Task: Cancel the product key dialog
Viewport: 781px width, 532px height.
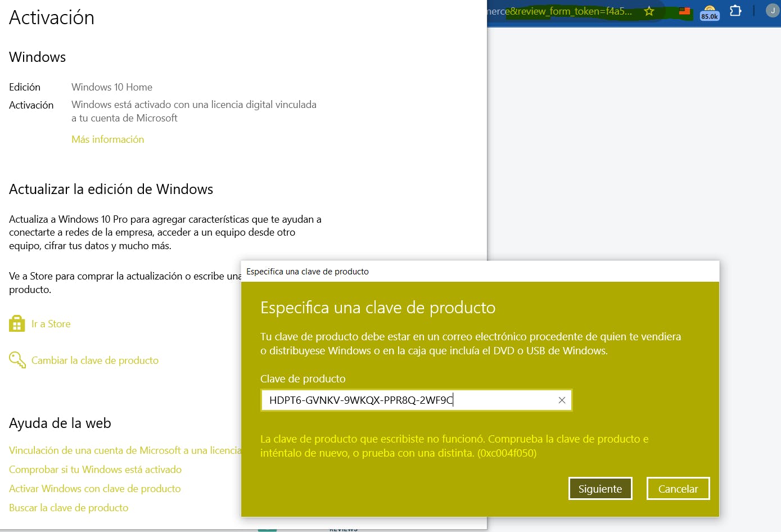Action: click(678, 489)
